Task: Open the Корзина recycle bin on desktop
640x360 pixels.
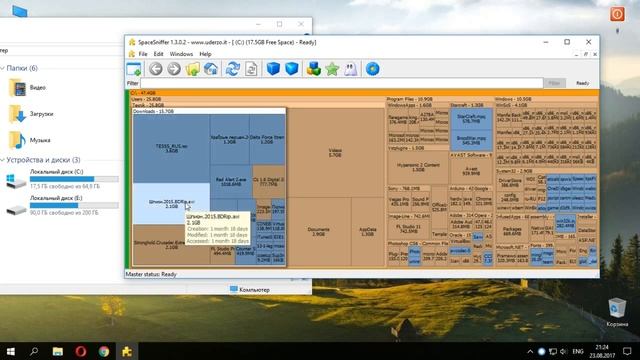Action: [617, 312]
